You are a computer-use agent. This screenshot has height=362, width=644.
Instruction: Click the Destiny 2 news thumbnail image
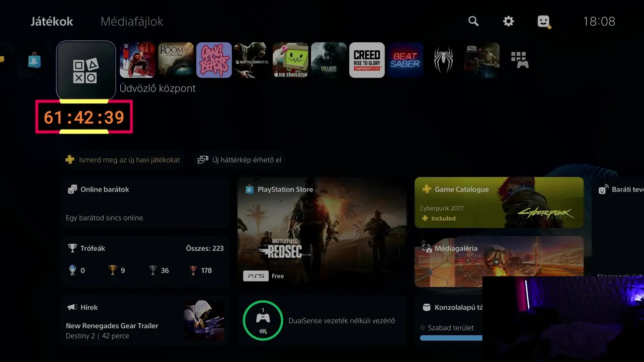(x=203, y=320)
